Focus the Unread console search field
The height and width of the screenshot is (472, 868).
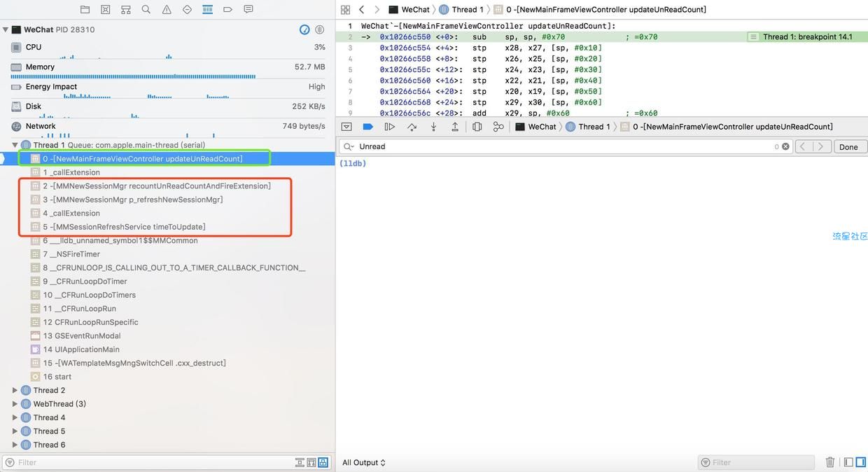pos(566,146)
